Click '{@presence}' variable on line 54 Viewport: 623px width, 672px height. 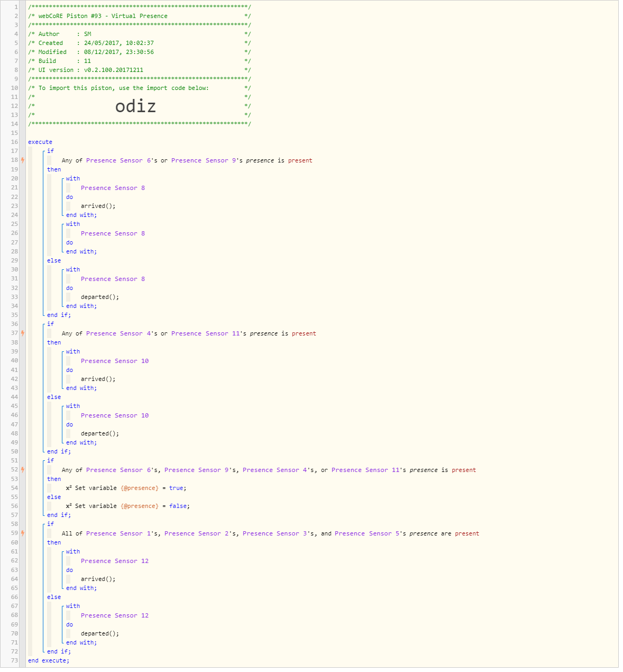(x=139, y=488)
